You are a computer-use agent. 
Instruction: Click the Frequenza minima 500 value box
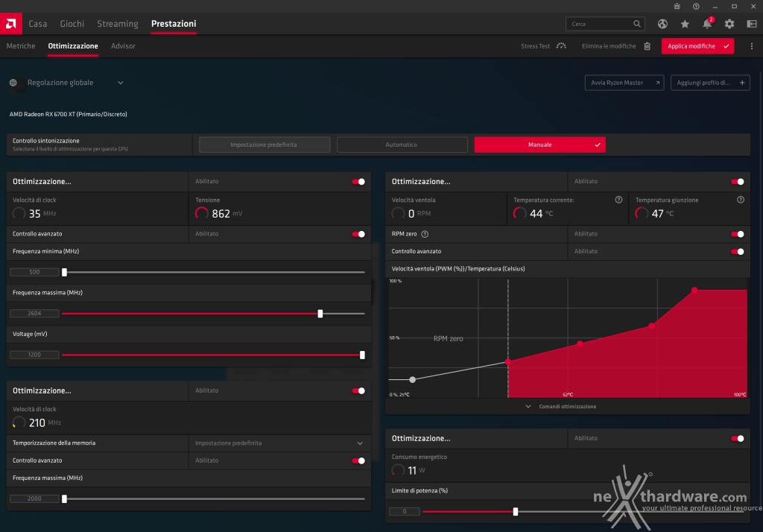pyautogui.click(x=34, y=272)
